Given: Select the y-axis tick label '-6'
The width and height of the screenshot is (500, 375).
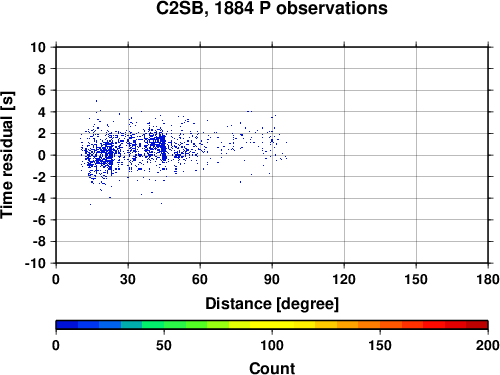Looking at the screenshot, I should tap(39, 220).
